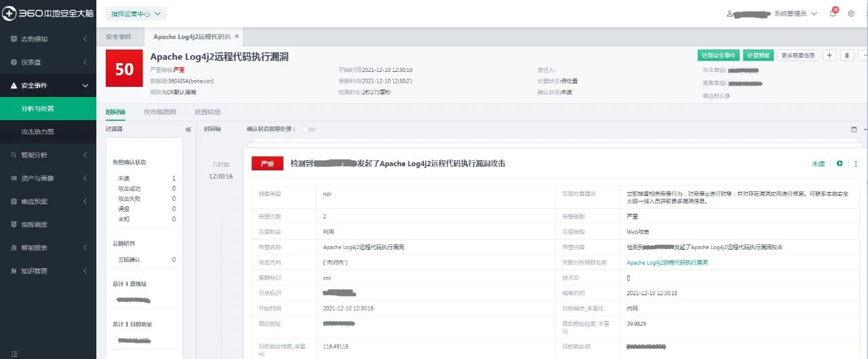Expand the 知识管理 menu chevron
Viewport: 868px width, 359px height.
coord(85,271)
